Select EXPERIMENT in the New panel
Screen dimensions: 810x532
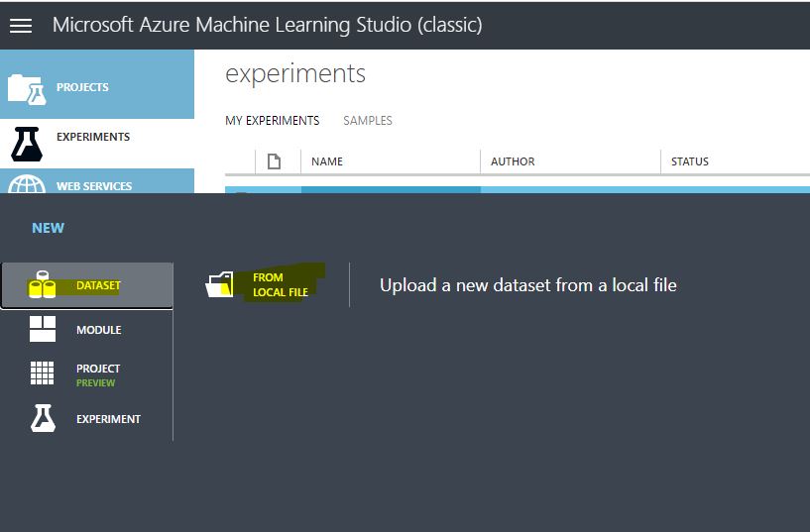pyautogui.click(x=87, y=419)
